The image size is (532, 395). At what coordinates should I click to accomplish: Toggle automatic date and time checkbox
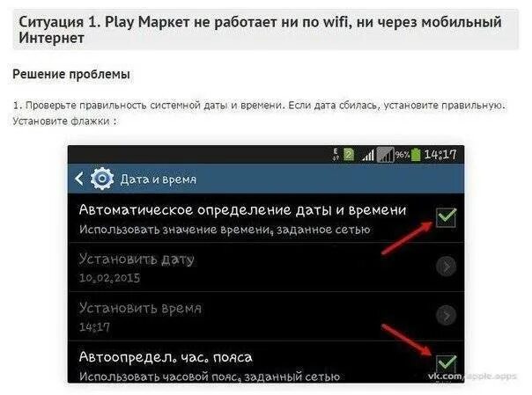[446, 217]
